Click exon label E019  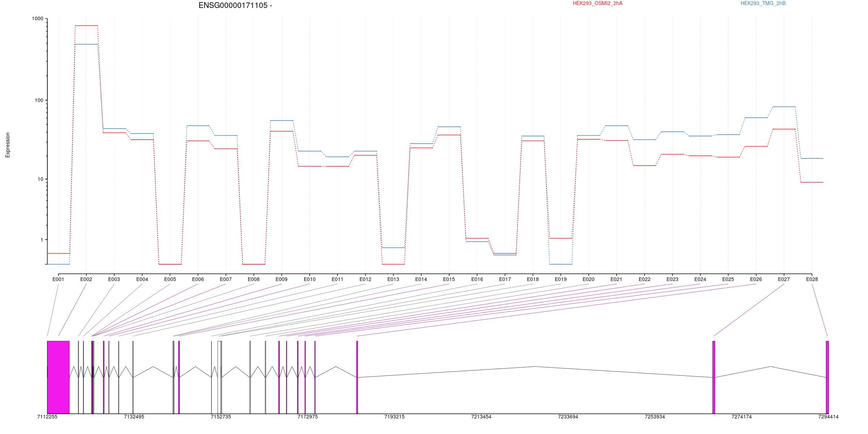(561, 279)
